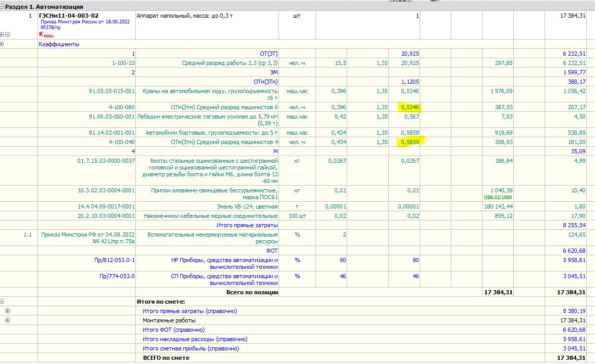Click the red Кпоз. coefficient marker
Image resolution: width=595 pixels, height=364 pixels.
coord(46,35)
